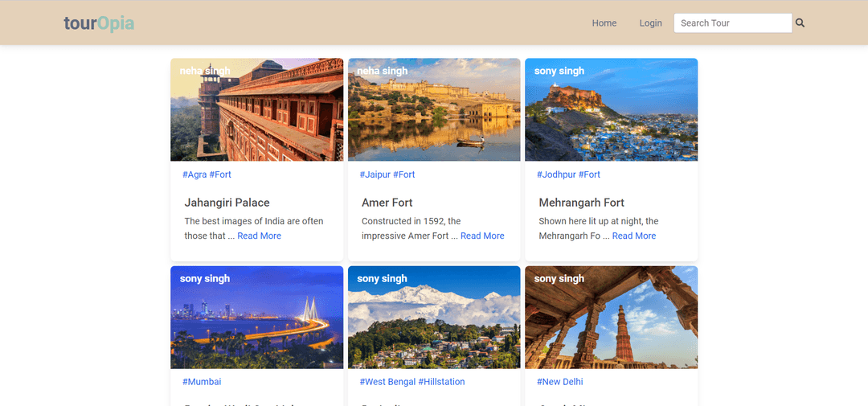The height and width of the screenshot is (406, 868).
Task: Open the Amer Fort lake image
Action: (434, 109)
